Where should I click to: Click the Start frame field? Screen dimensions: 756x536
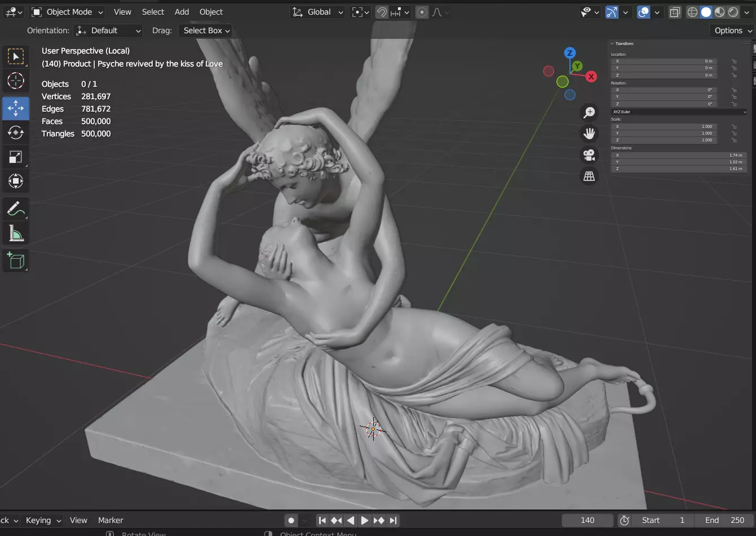663,520
